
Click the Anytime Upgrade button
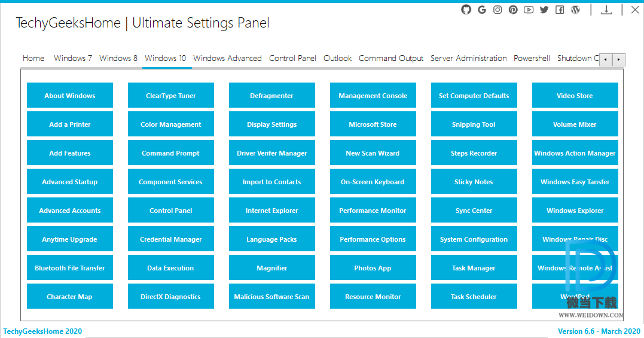(x=70, y=239)
